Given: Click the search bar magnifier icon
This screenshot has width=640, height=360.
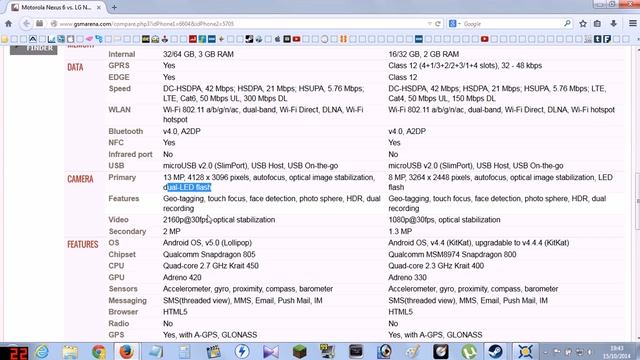Looking at the screenshot, I should click(567, 23).
